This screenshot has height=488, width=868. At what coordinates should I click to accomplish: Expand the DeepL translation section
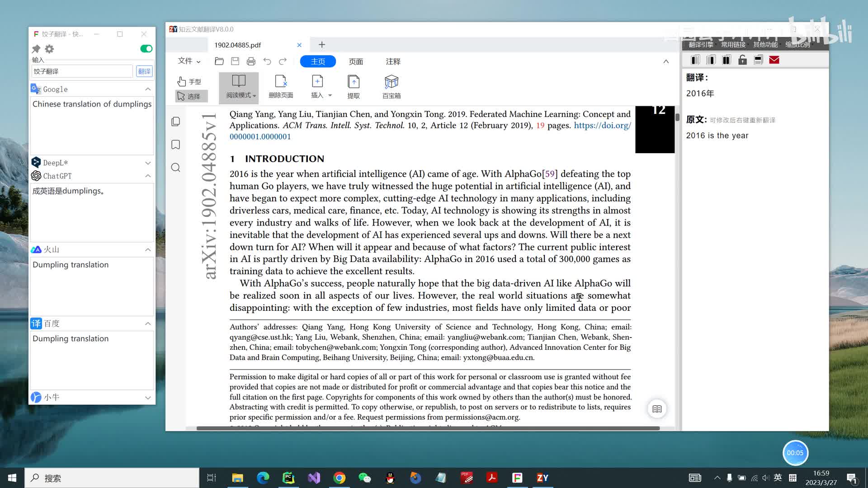click(148, 163)
